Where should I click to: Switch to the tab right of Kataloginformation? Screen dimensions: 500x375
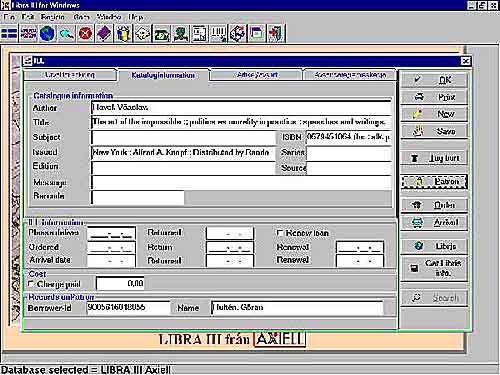tap(257, 75)
